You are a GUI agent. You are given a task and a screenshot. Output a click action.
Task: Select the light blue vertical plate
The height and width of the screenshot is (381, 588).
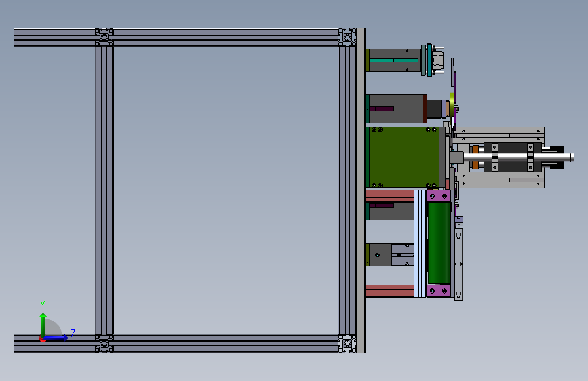(420, 244)
